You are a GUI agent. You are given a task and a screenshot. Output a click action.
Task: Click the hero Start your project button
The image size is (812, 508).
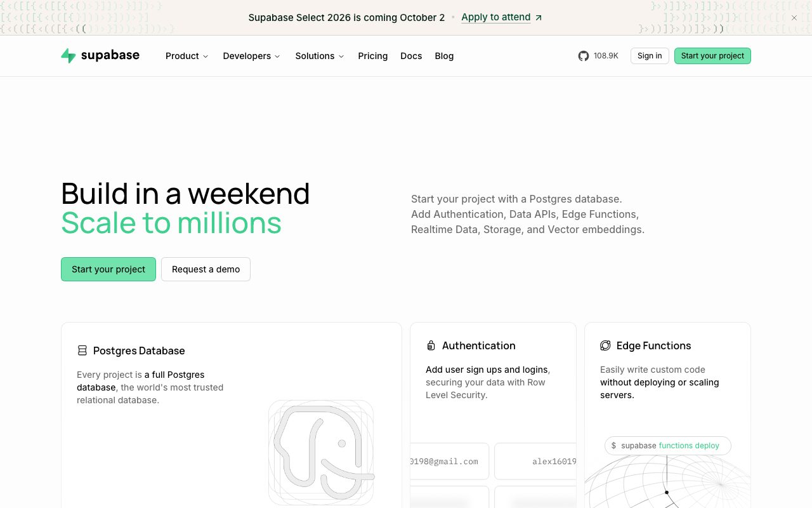click(108, 269)
